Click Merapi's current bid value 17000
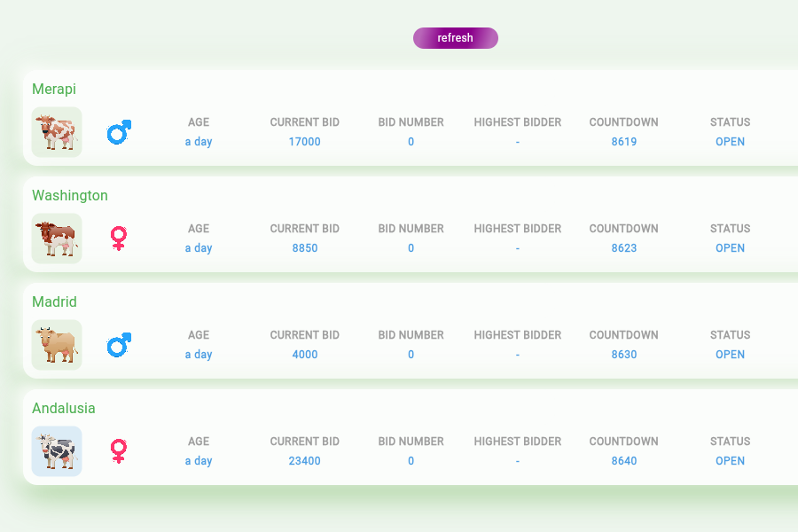This screenshot has height=532, width=798. [x=305, y=142]
